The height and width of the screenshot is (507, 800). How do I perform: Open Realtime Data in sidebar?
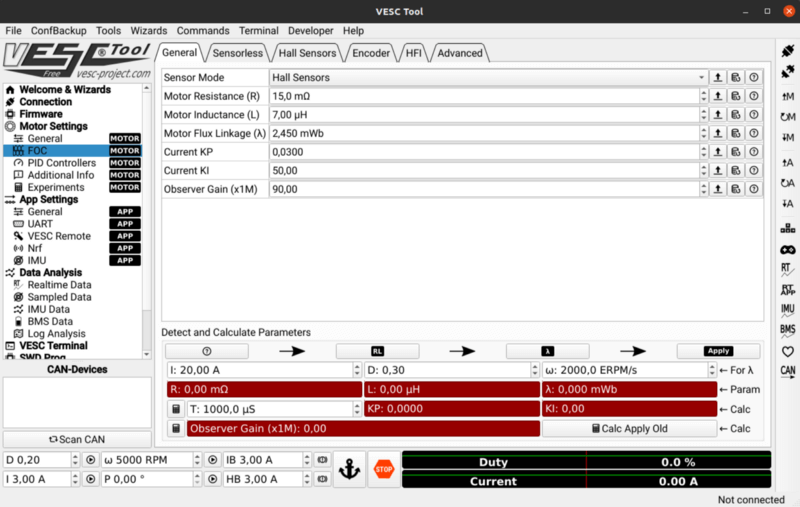pyautogui.click(x=59, y=285)
